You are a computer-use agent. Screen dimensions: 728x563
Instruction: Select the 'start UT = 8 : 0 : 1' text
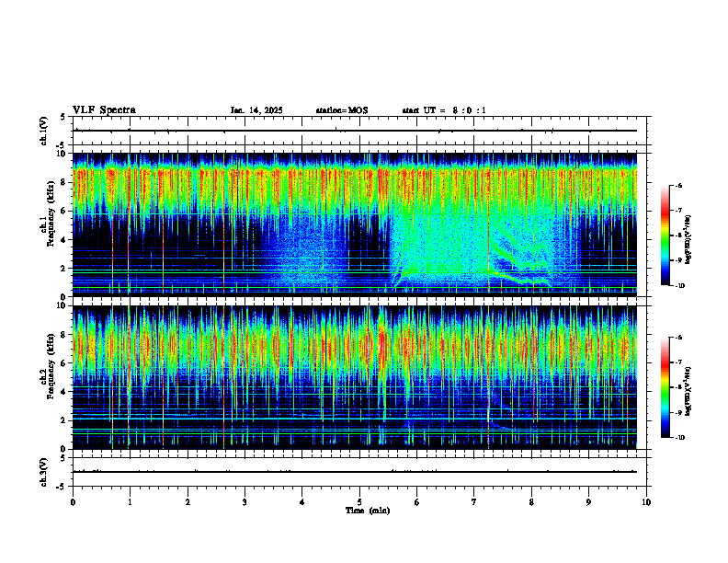pyautogui.click(x=444, y=110)
